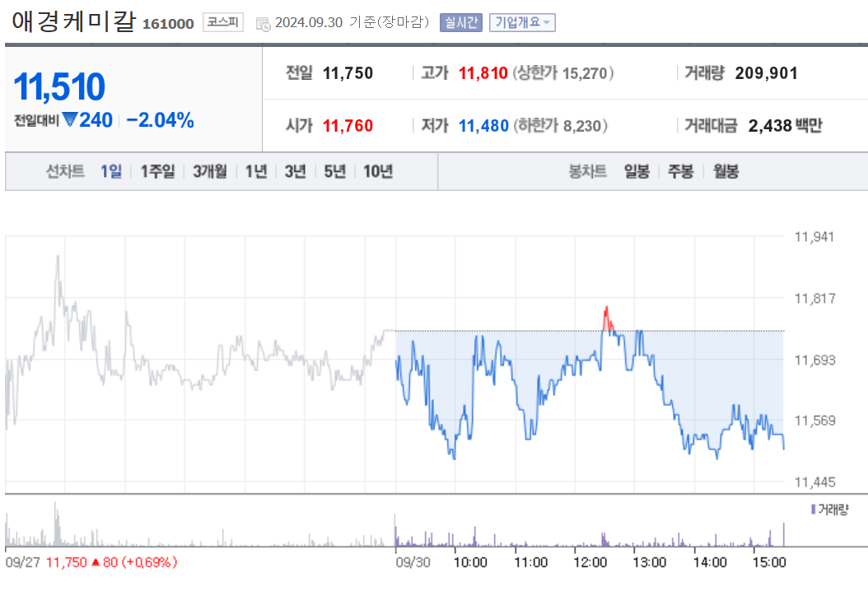868x591 pixels.
Task: Click the 11,445 price axis label
Action: pyautogui.click(x=814, y=482)
